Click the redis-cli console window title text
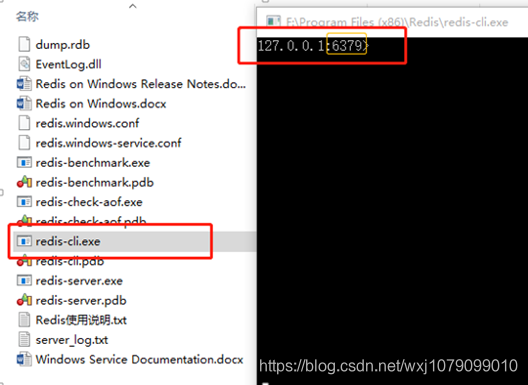528x385 pixels. pyautogui.click(x=397, y=22)
